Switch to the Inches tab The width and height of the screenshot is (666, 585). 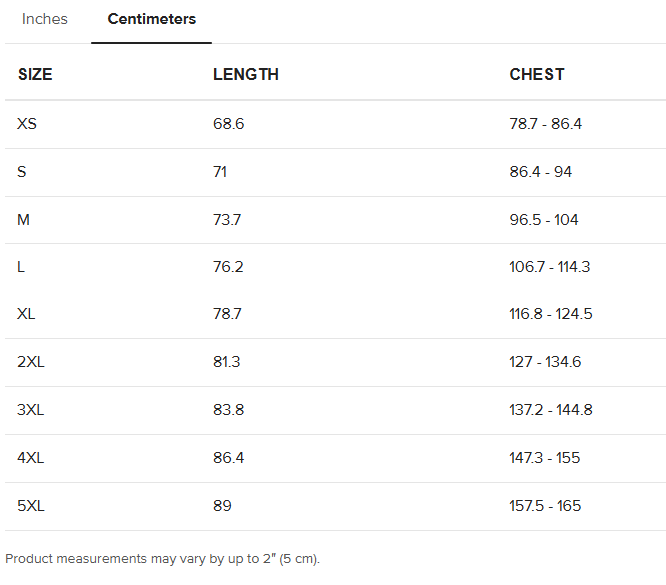(x=45, y=19)
